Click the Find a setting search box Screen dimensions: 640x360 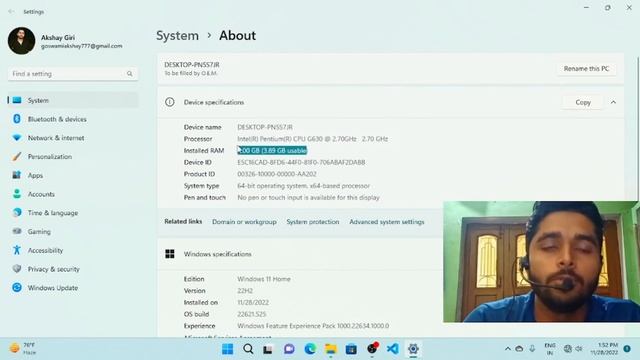[x=73, y=74]
